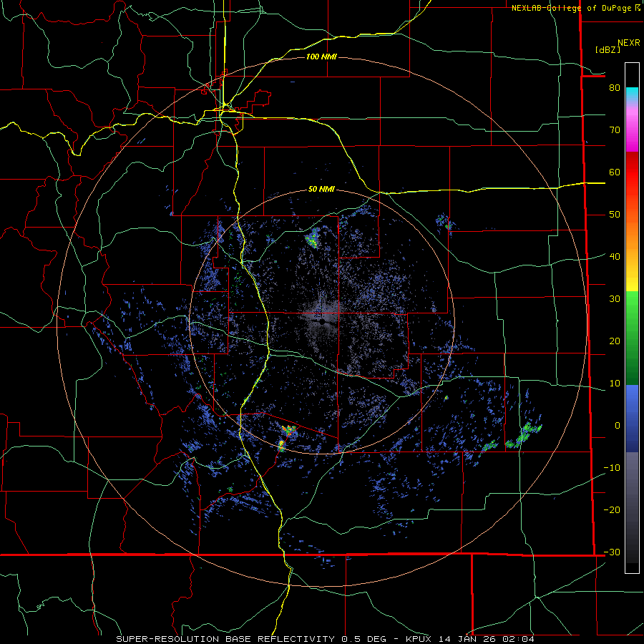Click the -10 dBZ scale value
This screenshot has height=644, width=644.
612,467
